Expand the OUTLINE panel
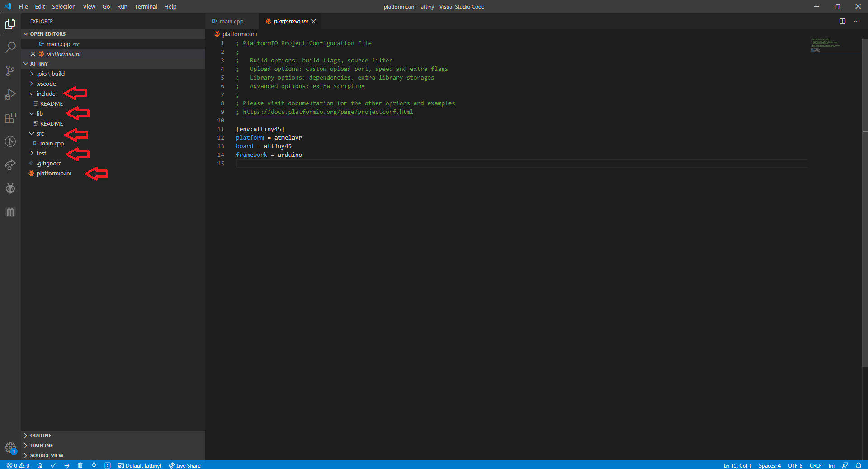The image size is (868, 469). 113,436
